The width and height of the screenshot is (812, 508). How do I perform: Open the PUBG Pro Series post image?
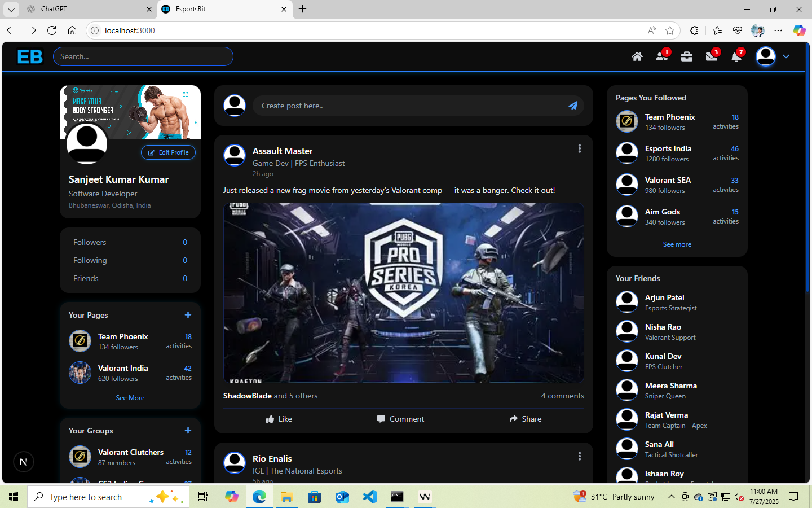pyautogui.click(x=404, y=293)
